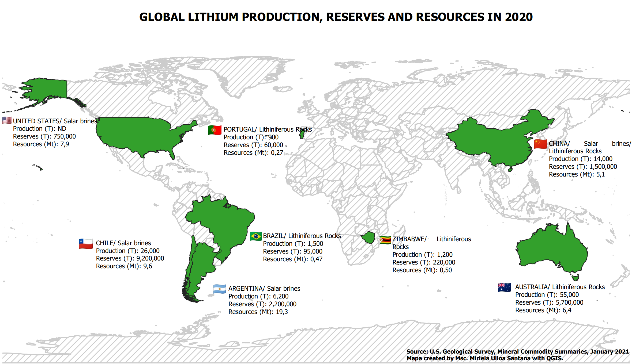Click the Portugal flag icon
The height and width of the screenshot is (364, 632).
click(215, 130)
